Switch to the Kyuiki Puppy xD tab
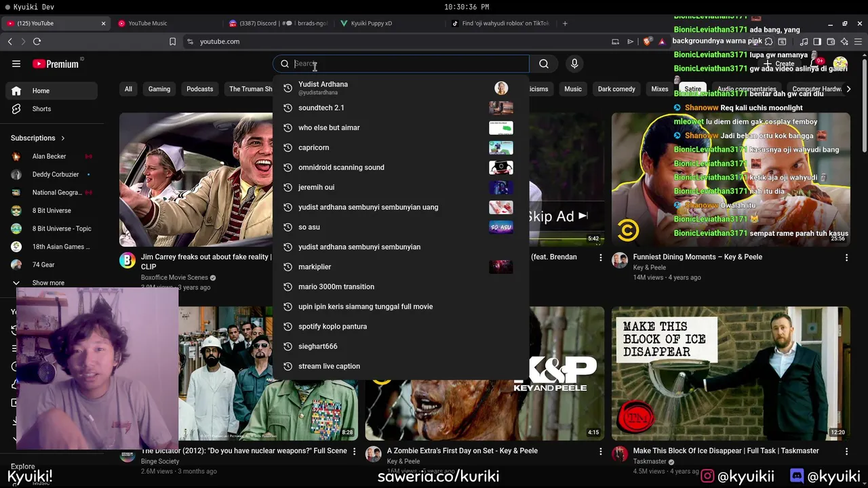 (x=390, y=23)
